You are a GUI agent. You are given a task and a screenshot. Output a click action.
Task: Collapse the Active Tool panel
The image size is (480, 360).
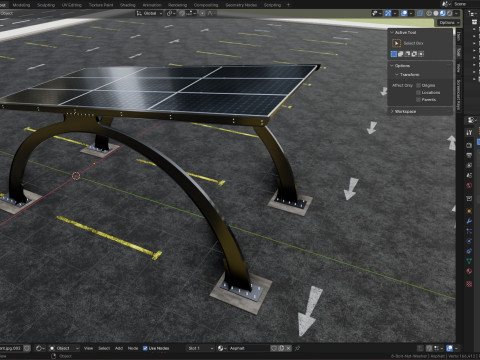tap(392, 32)
